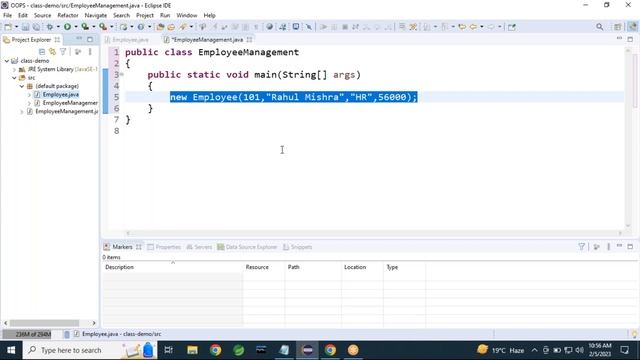Open the Refactor menu

(x=68, y=16)
